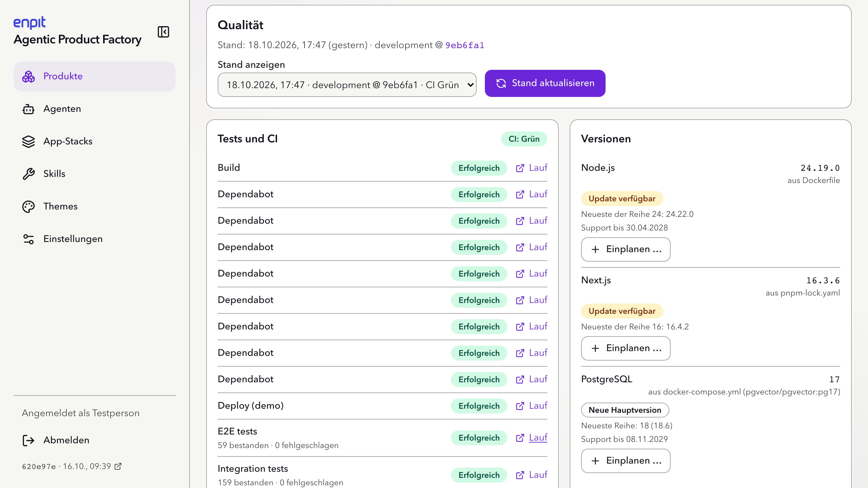Click '59 bestanden · 0 fehlgeschlagen' text
Screen dimensions: 868x488
278,445
